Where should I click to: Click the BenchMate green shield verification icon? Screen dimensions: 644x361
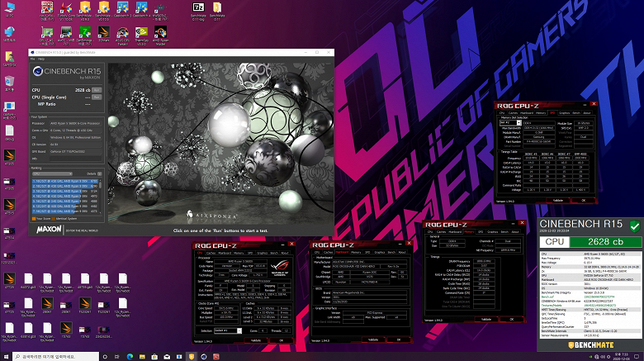click(x=635, y=226)
